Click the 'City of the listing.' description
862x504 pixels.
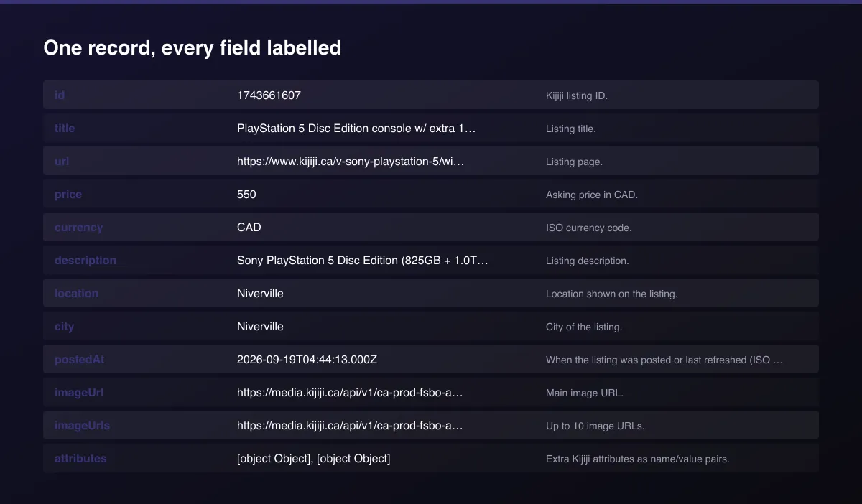point(584,327)
